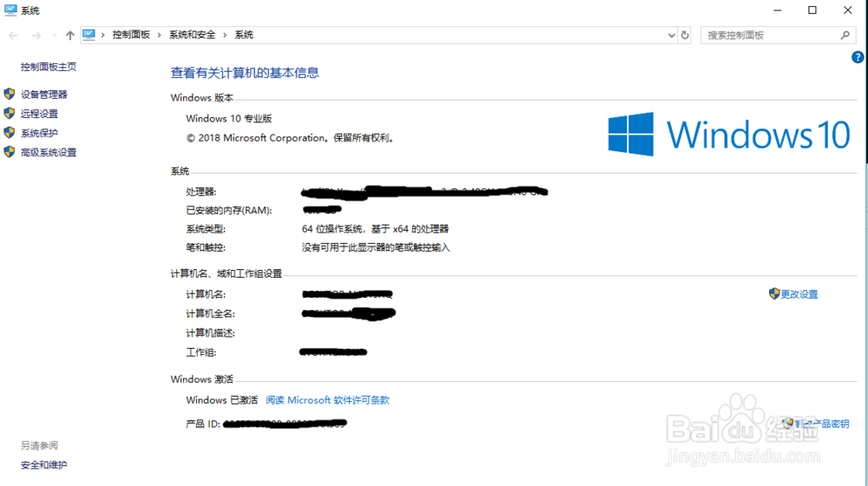Viewport: 868px width, 486px height.
Task: Open 系统保护 link
Action: [39, 134]
